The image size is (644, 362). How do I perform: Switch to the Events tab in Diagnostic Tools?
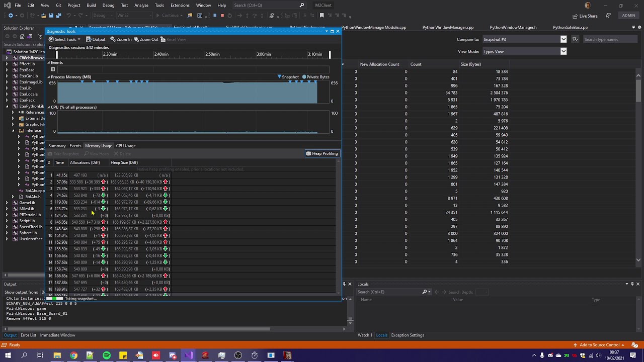click(x=75, y=146)
